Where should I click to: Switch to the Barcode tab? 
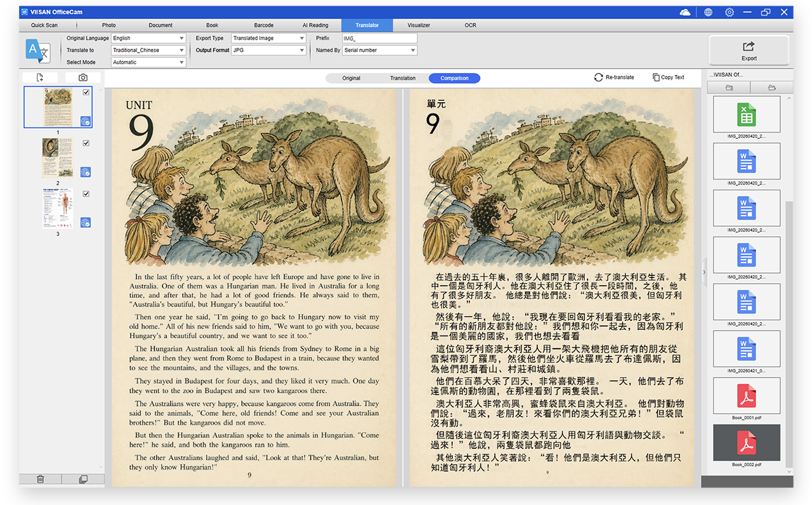(264, 25)
